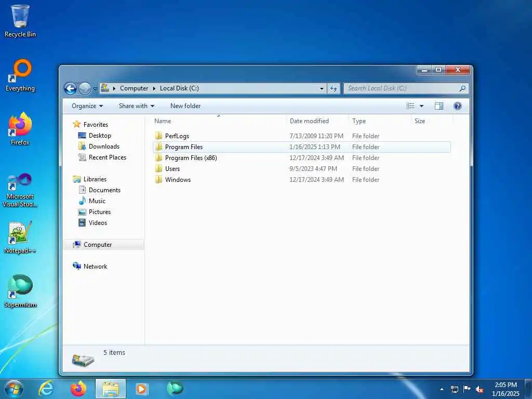Open Firefox from taskbar
Viewport: 532px width, 399px height.
(x=78, y=389)
